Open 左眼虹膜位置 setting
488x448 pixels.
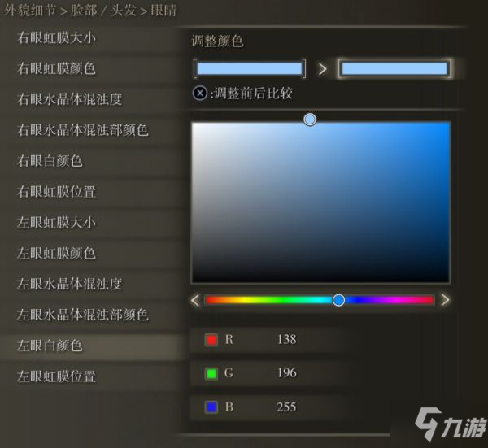(x=56, y=376)
